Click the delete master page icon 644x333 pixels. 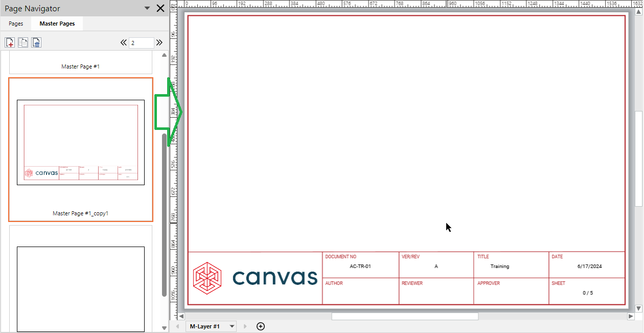36,42
